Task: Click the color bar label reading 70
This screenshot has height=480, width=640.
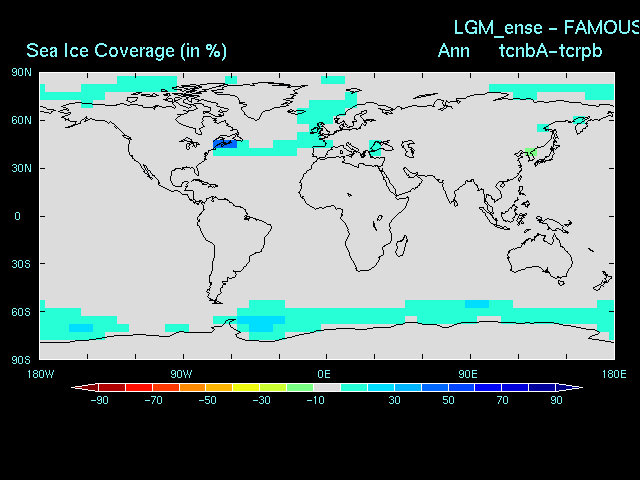Action: pyautogui.click(x=502, y=400)
